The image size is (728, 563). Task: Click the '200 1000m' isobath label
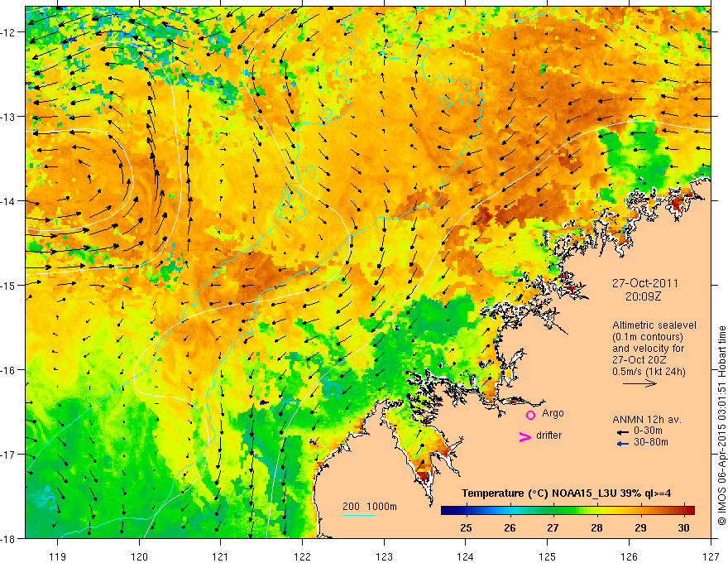[370, 507]
